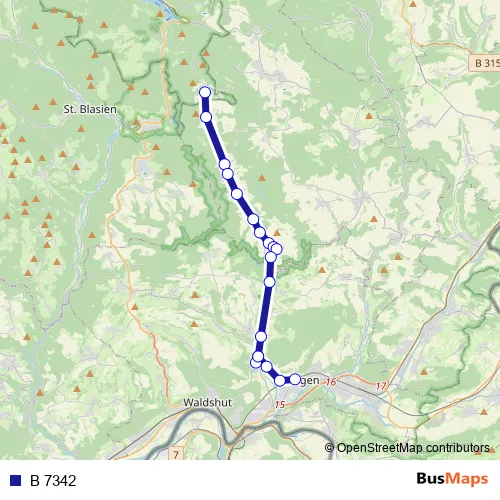The width and height of the screenshot is (500, 500).
Task: Select the stop marker left of the final stop
Action: 280,380
